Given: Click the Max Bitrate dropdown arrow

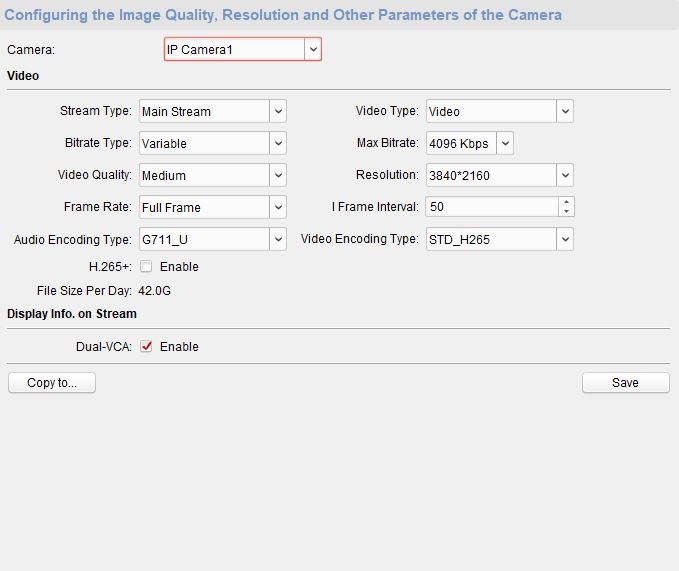Looking at the screenshot, I should 505,143.
